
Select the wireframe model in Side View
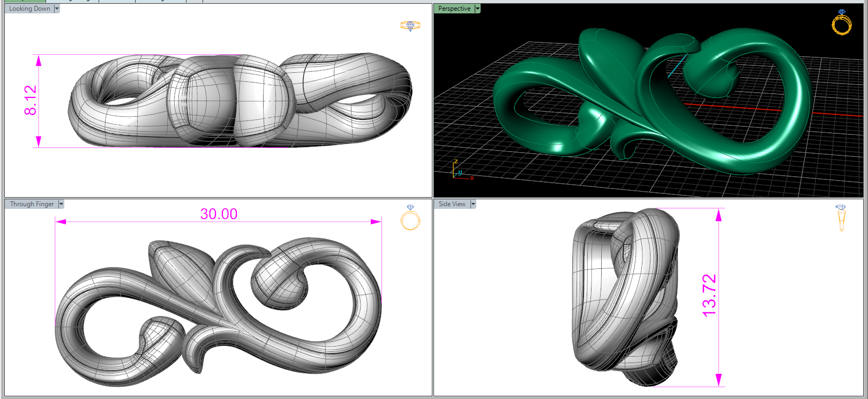tap(626, 297)
